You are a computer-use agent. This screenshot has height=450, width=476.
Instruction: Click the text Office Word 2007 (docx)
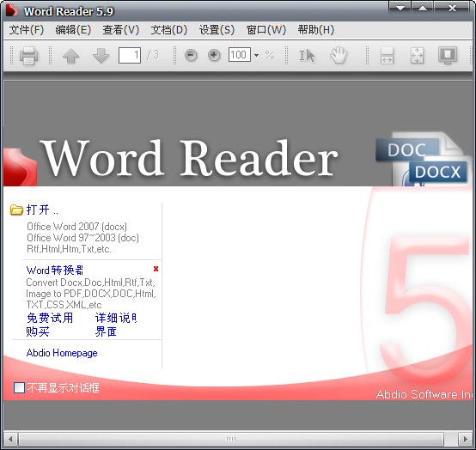tap(76, 227)
